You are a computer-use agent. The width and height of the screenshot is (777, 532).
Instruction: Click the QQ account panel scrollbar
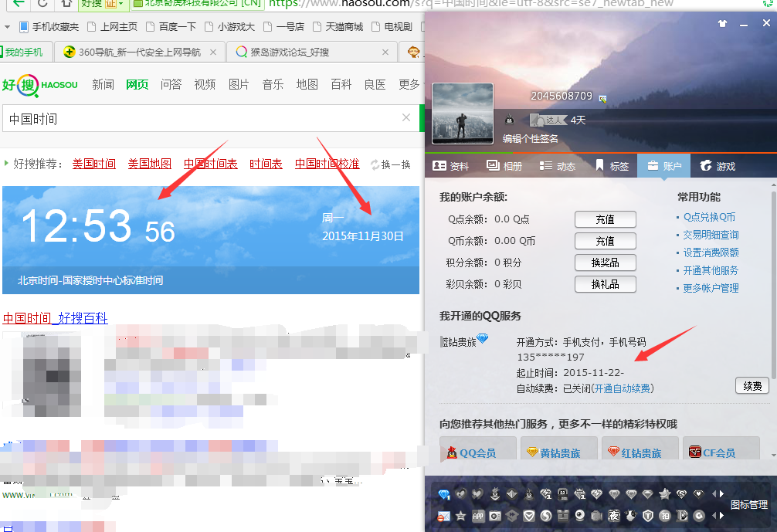pyautogui.click(x=774, y=285)
